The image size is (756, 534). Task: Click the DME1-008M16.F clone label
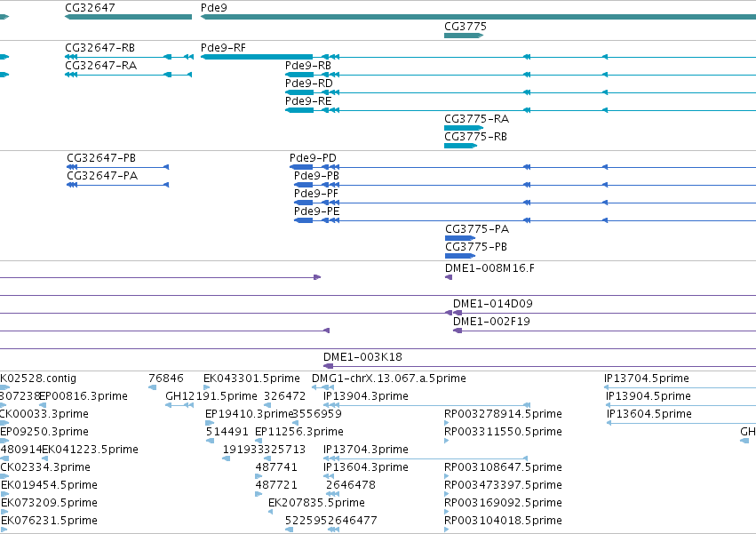(x=489, y=268)
